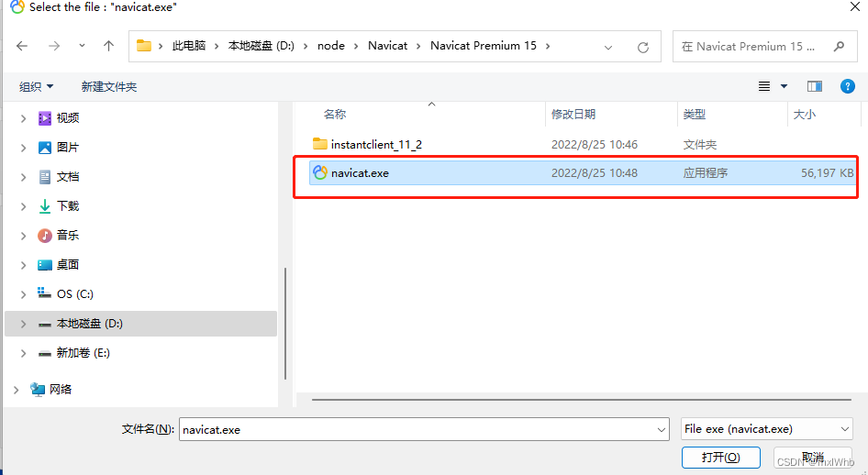Expand the 新加卷 (E:) tree node
Screen dimensions: 868x475
23,353
